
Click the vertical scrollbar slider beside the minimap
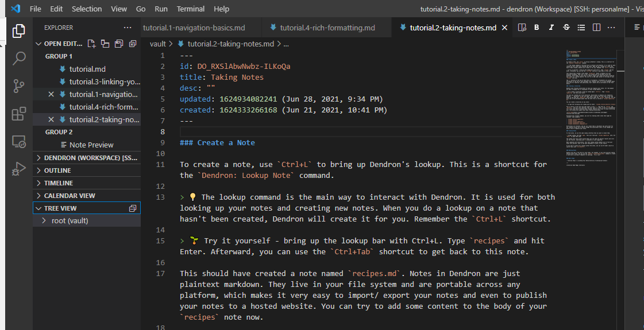click(620, 71)
